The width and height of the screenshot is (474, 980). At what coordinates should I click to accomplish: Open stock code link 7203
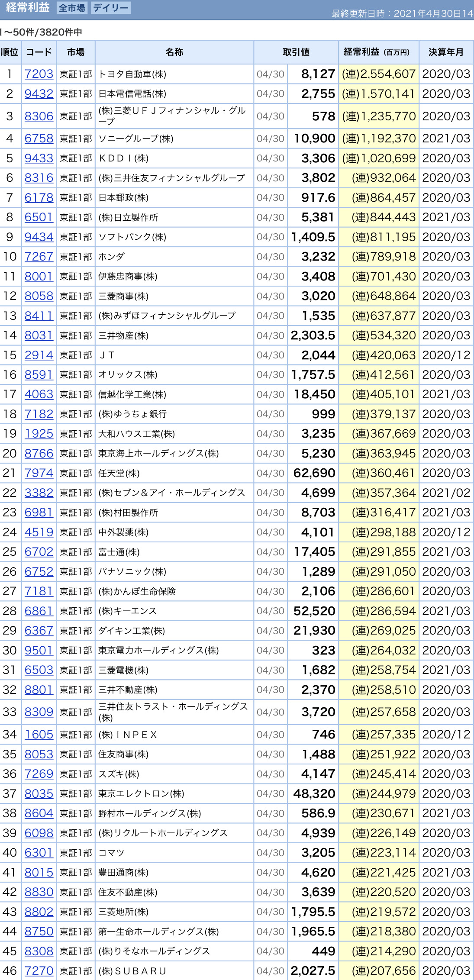pos(39,74)
